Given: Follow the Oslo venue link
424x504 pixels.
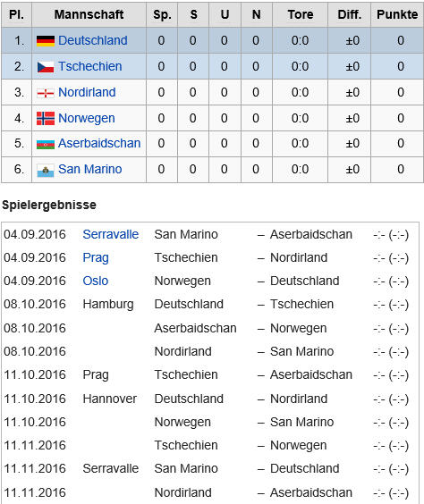Looking at the screenshot, I should [x=95, y=281].
